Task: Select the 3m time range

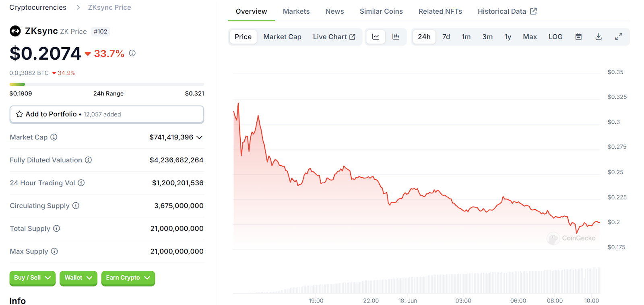Action: (x=487, y=37)
